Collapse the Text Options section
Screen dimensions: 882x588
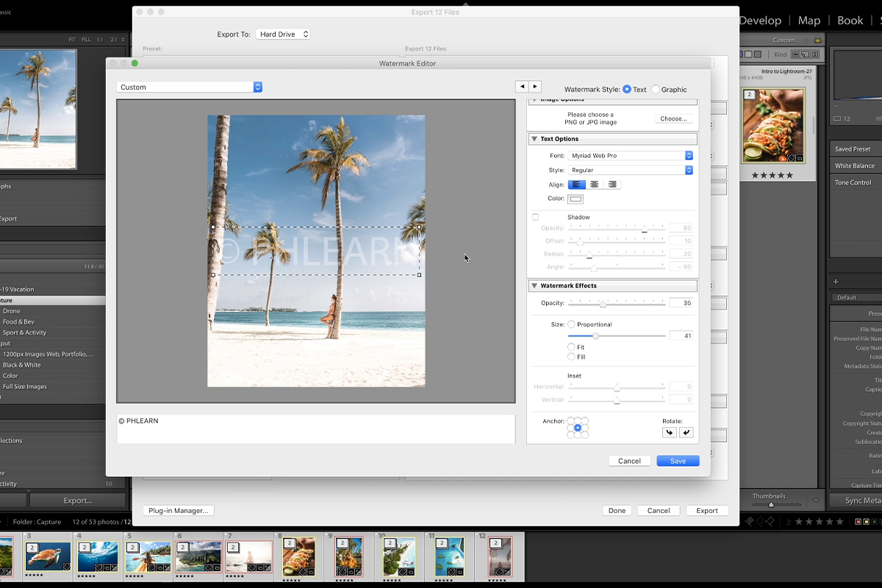pyautogui.click(x=534, y=138)
